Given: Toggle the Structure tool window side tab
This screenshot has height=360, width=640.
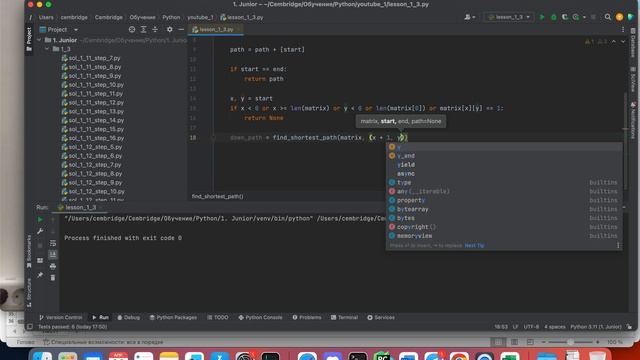Looking at the screenshot, I should pos(29,292).
